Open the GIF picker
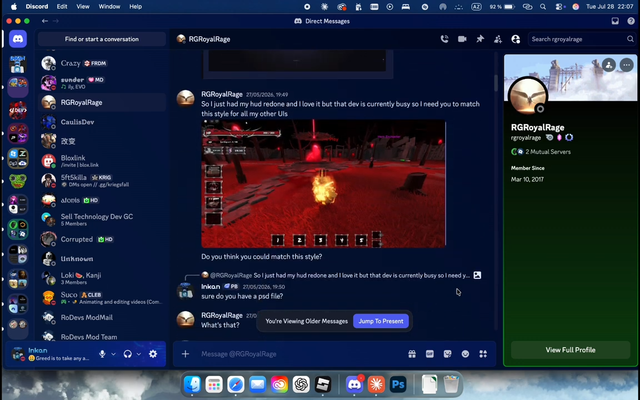Screen dimensions: 640x400 click(x=430, y=354)
